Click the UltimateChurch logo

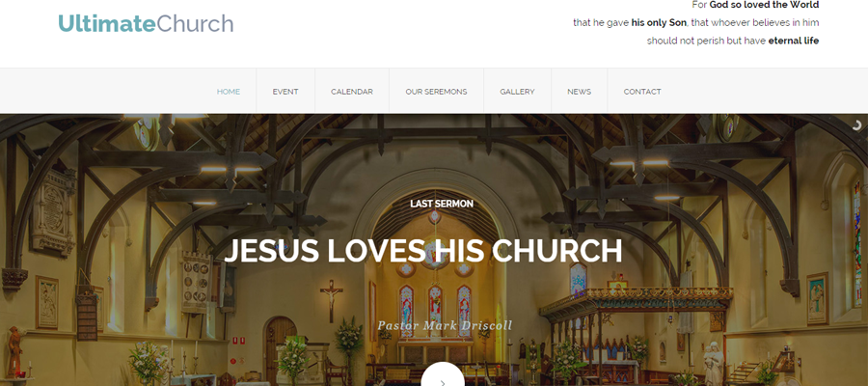[146, 24]
